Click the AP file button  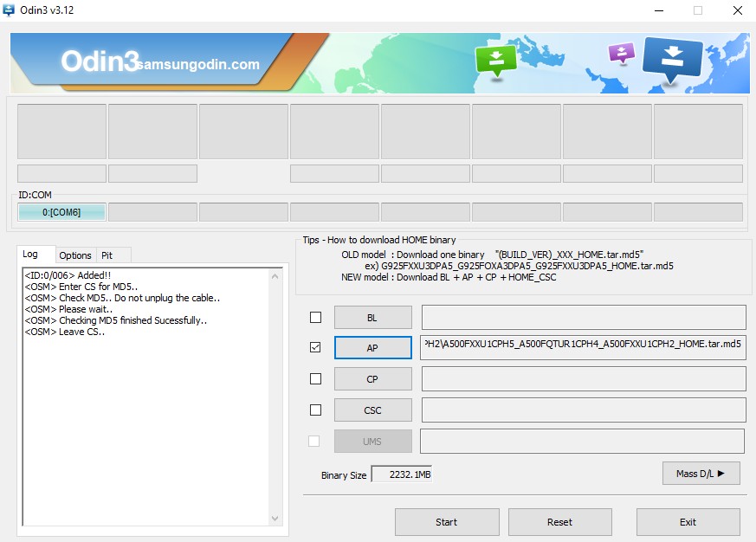373,348
